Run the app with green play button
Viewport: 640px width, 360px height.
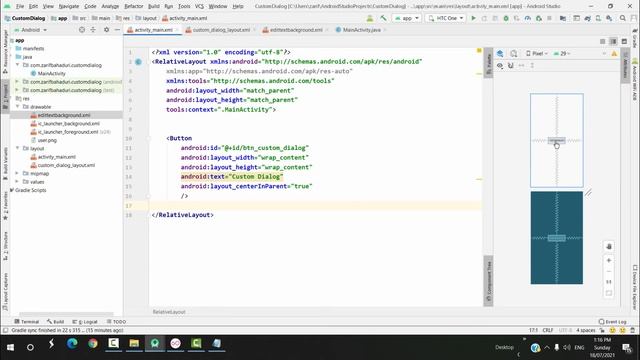point(473,18)
